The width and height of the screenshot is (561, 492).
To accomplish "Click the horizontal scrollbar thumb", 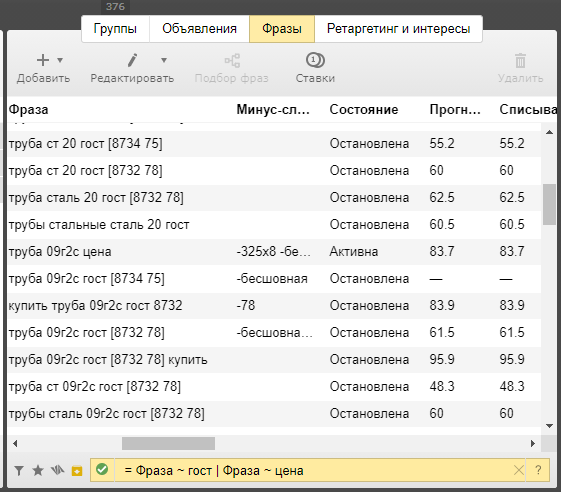I will click(168, 443).
